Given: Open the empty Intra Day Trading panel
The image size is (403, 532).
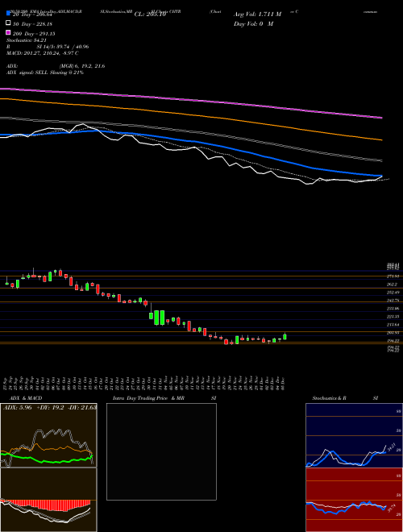Looking at the screenshot, I should [x=161, y=451].
